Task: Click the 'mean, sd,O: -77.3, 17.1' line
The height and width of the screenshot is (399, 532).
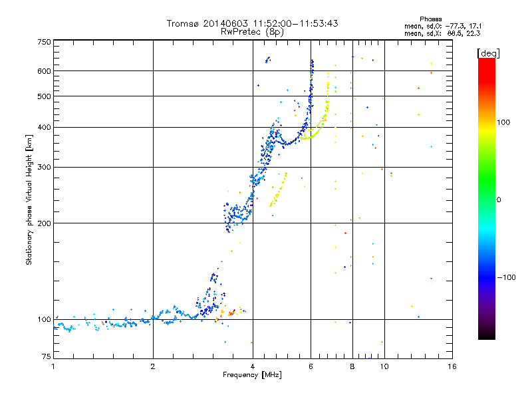Action: click(x=443, y=26)
